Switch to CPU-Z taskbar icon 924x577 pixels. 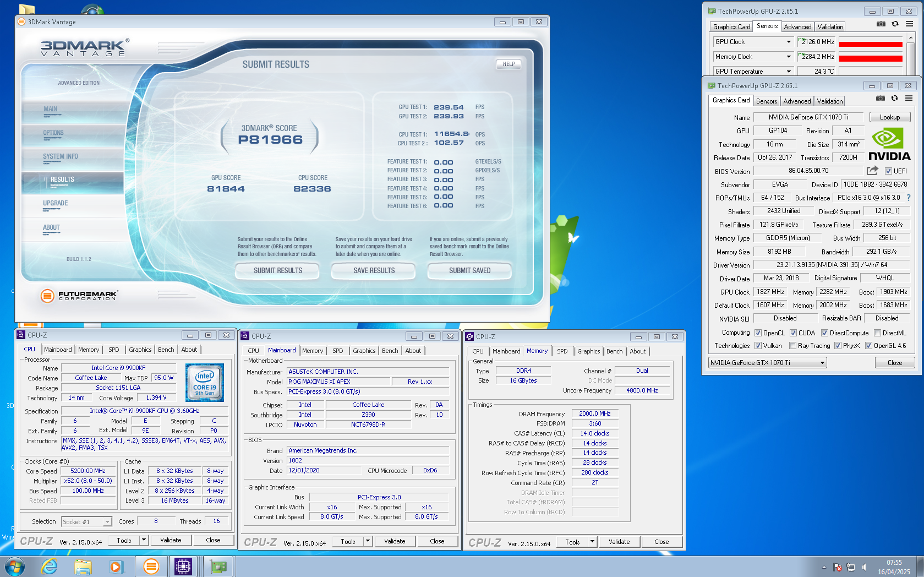[x=183, y=566]
